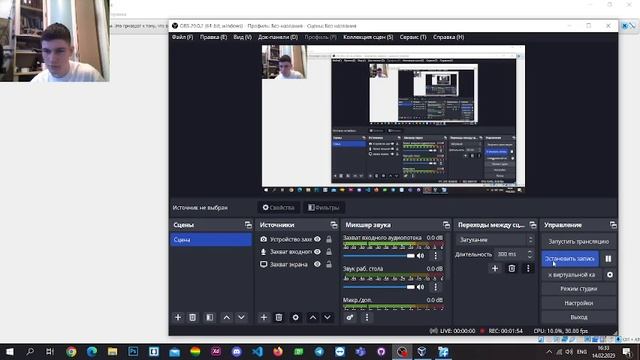Add a transition with the plus icon
The height and width of the screenshot is (360, 640).
(495, 268)
